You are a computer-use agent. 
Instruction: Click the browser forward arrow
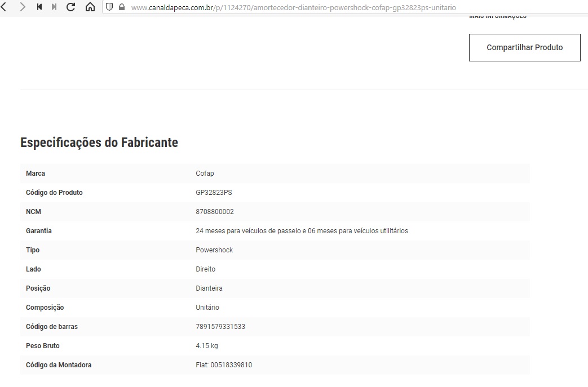22,7
